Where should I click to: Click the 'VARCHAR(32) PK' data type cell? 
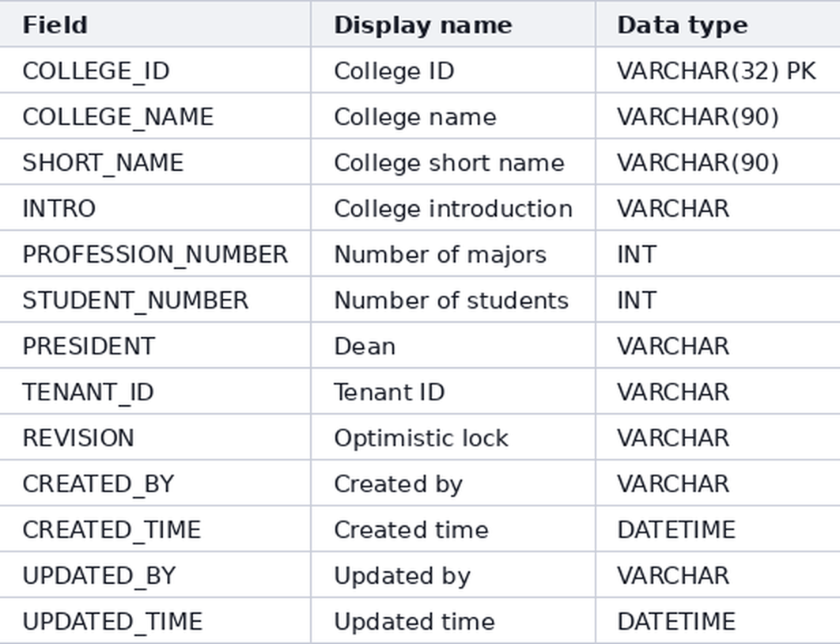point(718,70)
